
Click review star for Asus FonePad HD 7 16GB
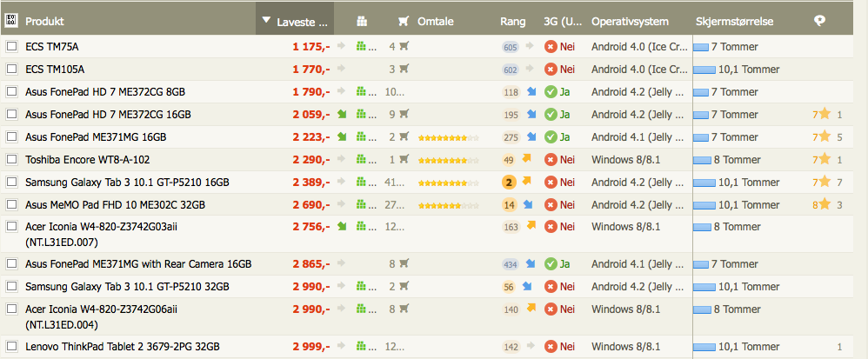click(x=825, y=114)
